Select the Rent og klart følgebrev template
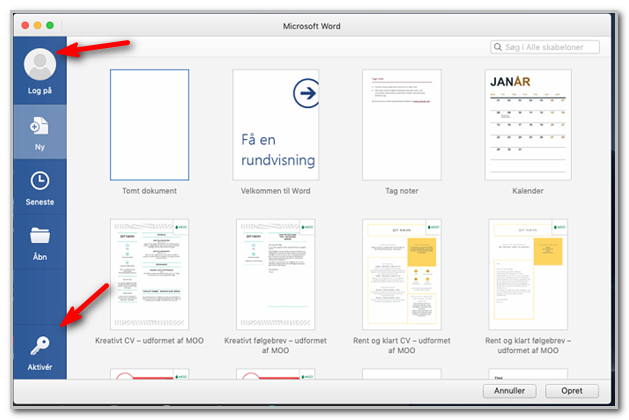This screenshot has height=420, width=629. 528,274
